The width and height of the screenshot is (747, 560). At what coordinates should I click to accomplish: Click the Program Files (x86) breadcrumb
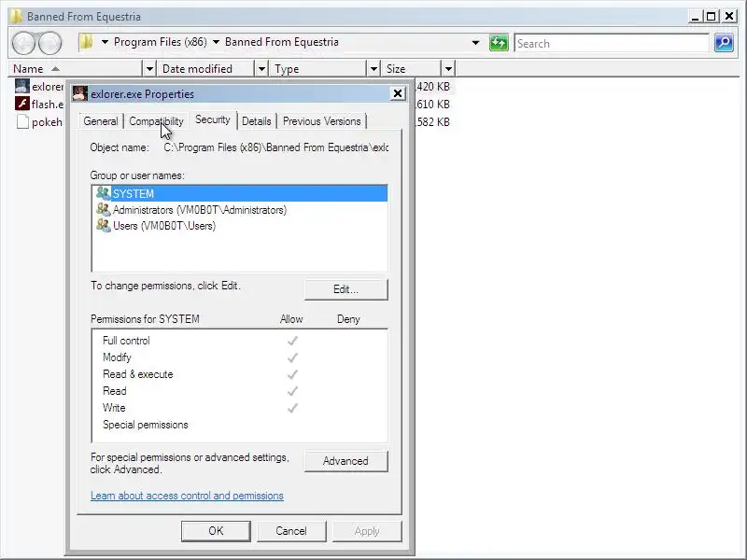(161, 42)
